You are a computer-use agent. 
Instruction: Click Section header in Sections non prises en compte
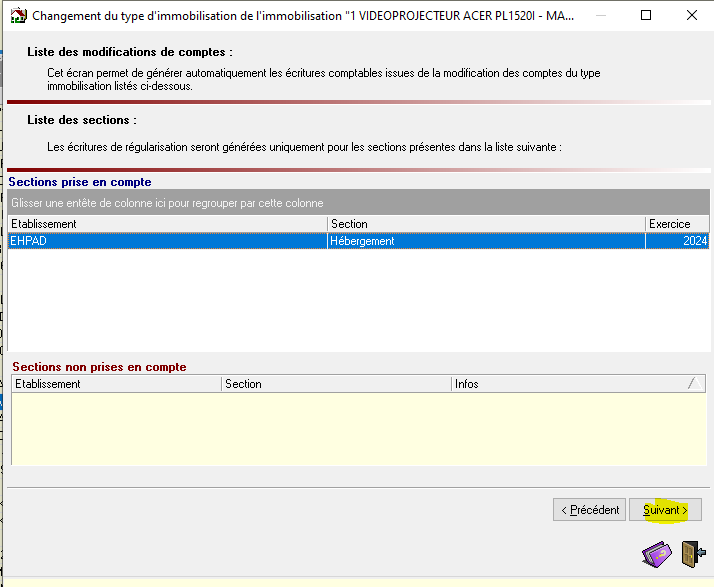click(x=335, y=384)
